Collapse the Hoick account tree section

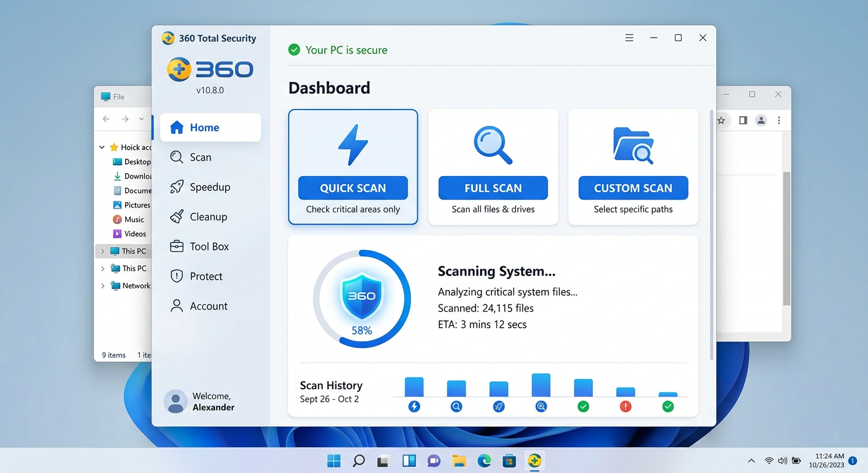tap(102, 147)
